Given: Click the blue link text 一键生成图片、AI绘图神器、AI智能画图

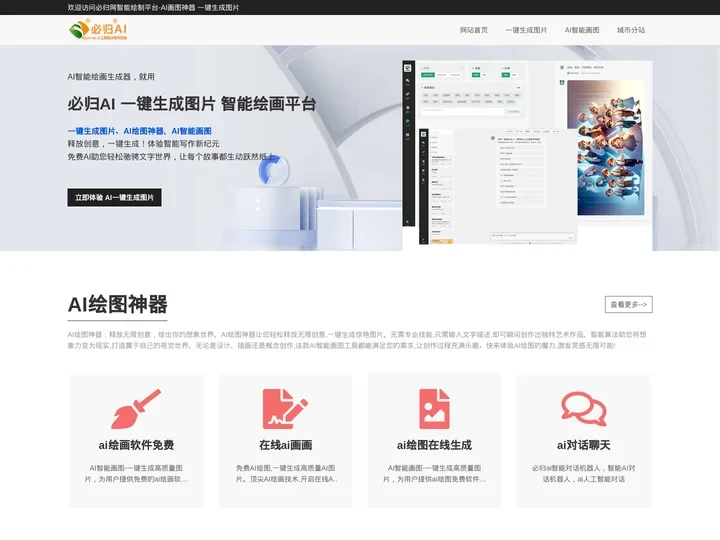Looking at the screenshot, I should coord(140,131).
